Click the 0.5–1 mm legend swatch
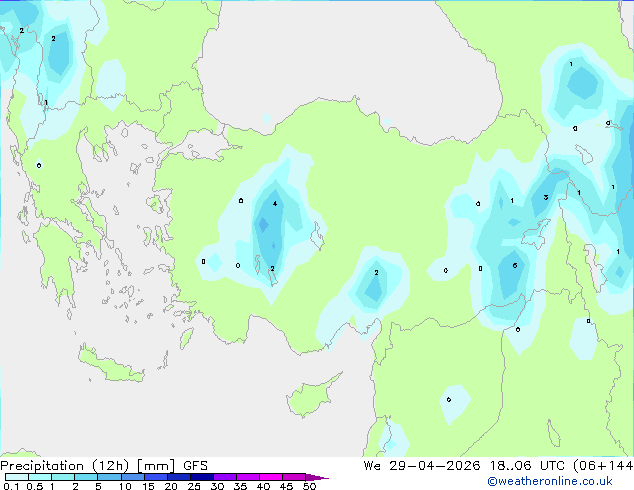This screenshot has height=490, width=634. click(x=40, y=477)
